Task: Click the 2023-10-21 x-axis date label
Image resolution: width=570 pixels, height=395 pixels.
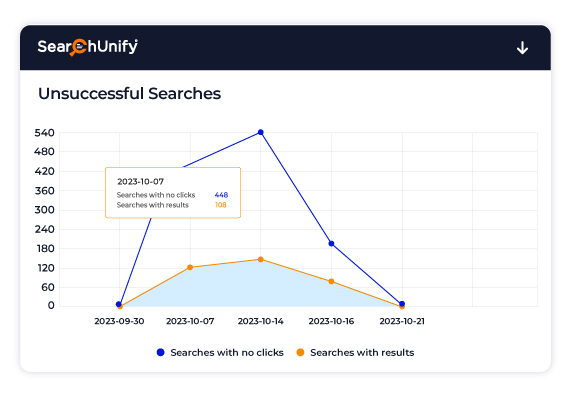Action: 402,321
